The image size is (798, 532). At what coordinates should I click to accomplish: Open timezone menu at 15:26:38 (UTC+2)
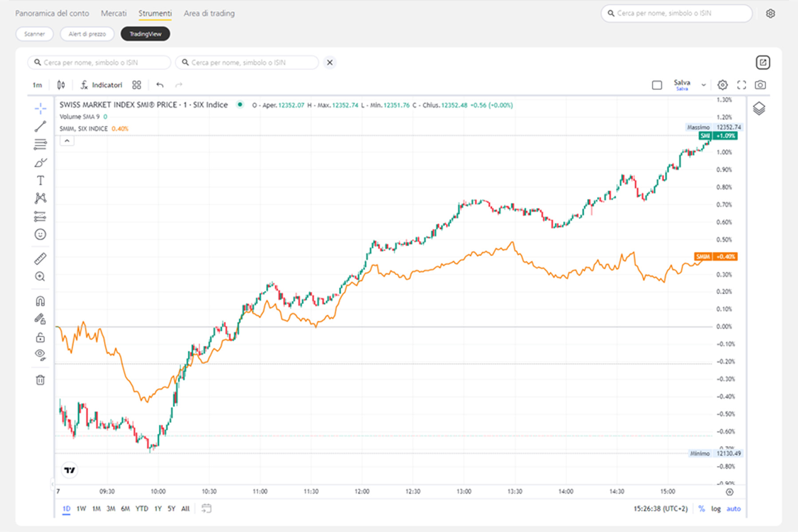tap(661, 509)
